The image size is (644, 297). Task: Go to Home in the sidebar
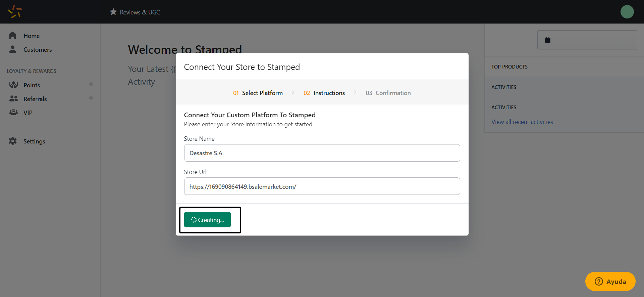[x=32, y=36]
